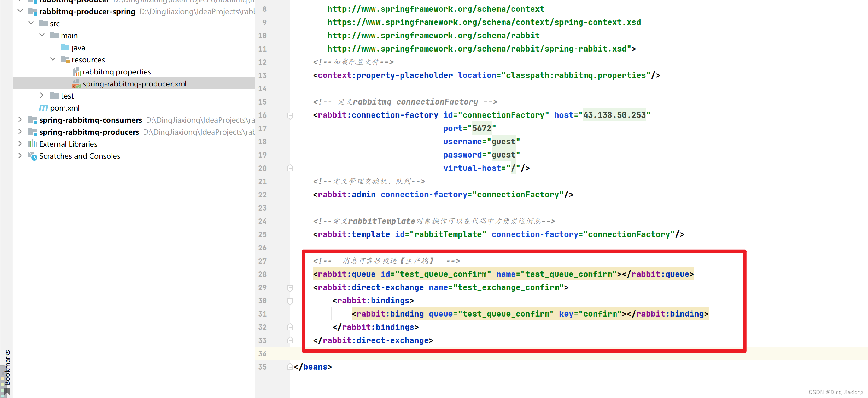This screenshot has width=868, height=398.
Task: Click the src folder icon
Action: tap(43, 23)
